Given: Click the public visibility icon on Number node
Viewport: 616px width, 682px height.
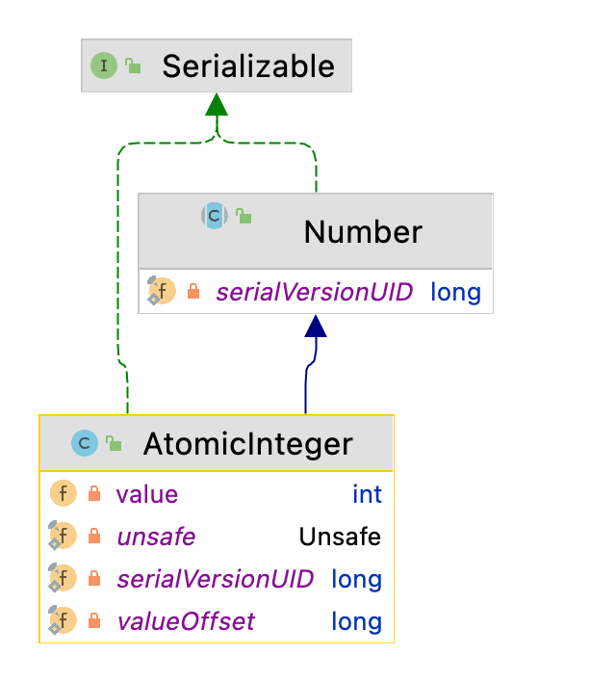Looking at the screenshot, I should coord(244,216).
